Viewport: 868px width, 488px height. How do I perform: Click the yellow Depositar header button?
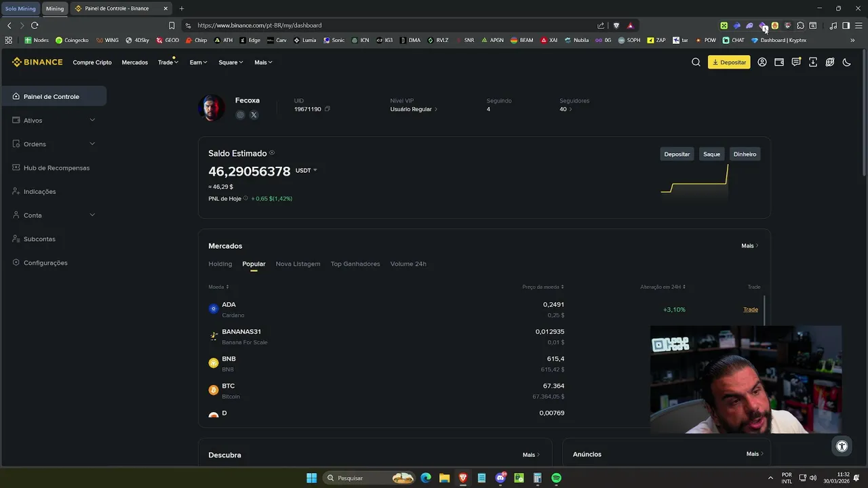tap(729, 62)
